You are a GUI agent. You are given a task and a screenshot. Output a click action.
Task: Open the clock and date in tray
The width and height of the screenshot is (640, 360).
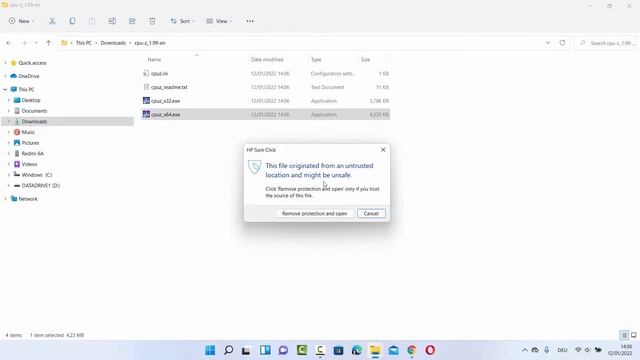(x=620, y=350)
